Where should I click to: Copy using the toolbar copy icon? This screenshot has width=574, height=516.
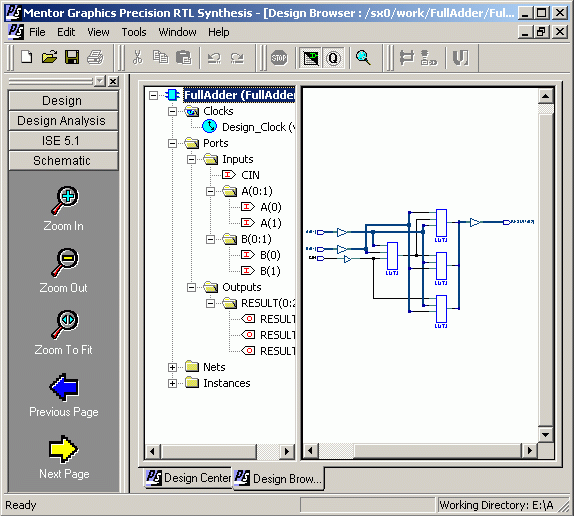160,57
